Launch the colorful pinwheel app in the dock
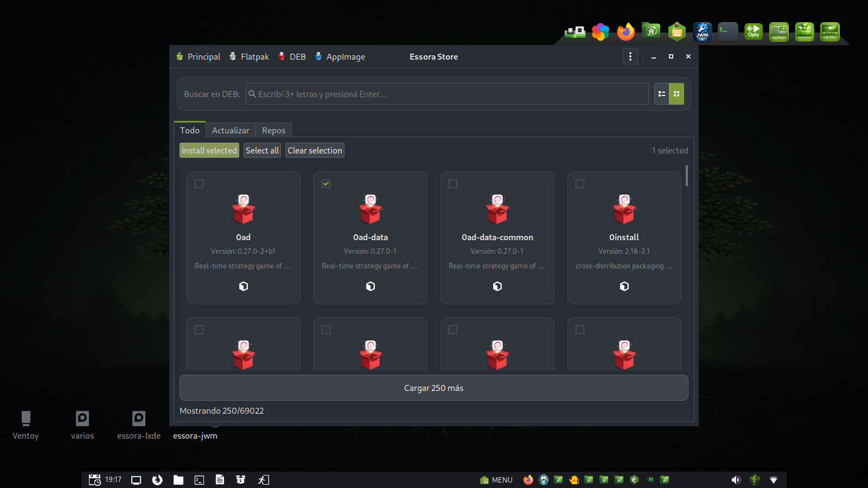Viewport: 868px width, 488px height. tap(601, 32)
